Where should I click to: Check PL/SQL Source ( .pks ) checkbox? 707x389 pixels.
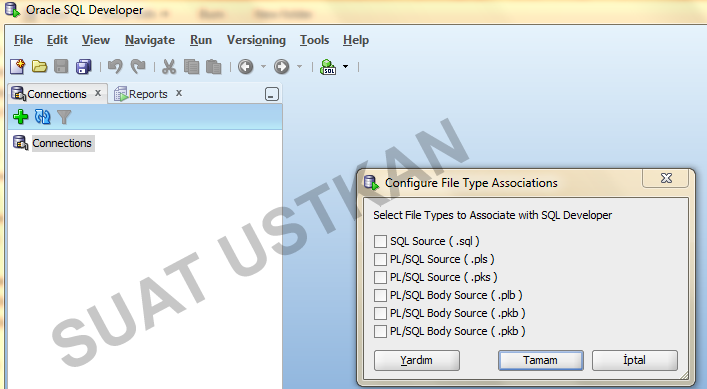(380, 277)
